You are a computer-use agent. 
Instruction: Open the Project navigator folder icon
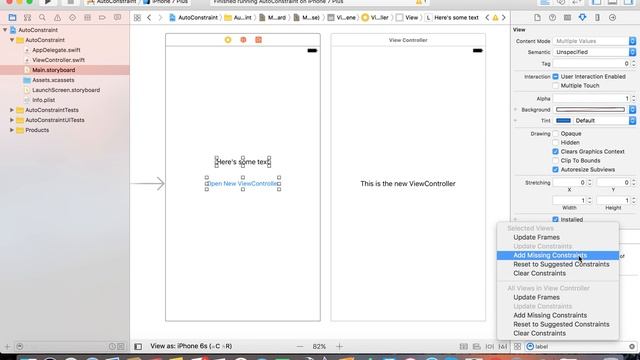[12, 18]
